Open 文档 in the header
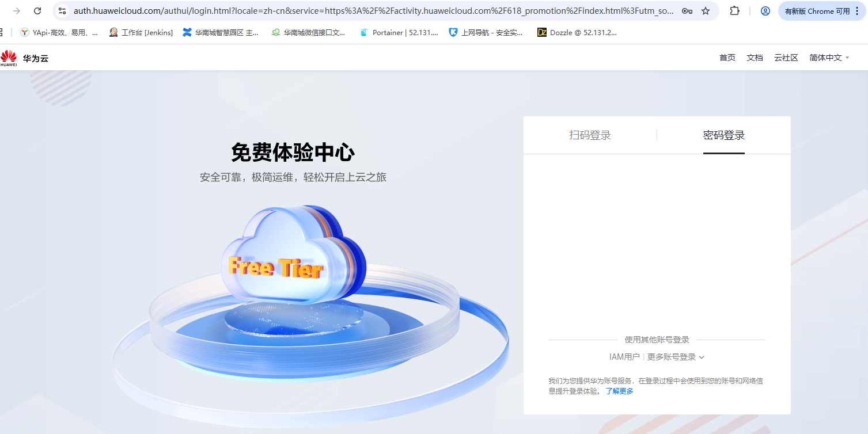 (x=755, y=58)
